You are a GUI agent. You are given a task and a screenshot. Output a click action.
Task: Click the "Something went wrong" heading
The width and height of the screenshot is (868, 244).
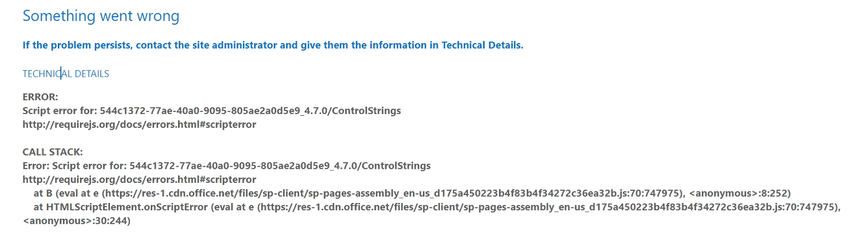101,16
